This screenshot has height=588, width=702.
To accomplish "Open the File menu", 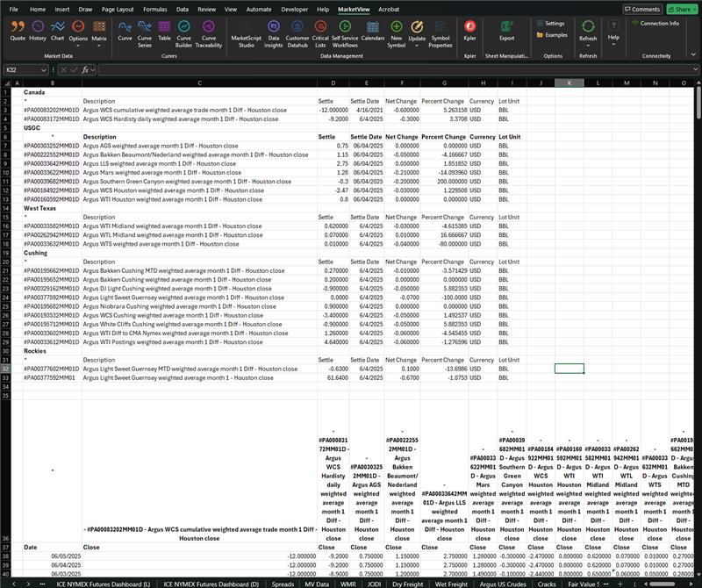I will tap(14, 9).
